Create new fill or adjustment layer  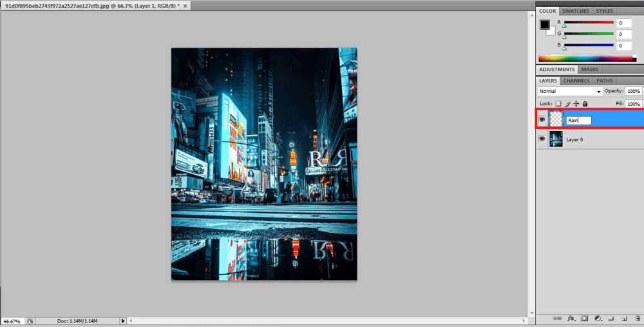(x=598, y=319)
